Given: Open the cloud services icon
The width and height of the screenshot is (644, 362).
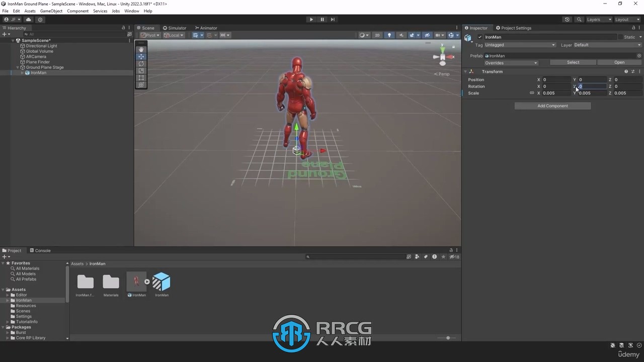Looking at the screenshot, I should click(28, 20).
